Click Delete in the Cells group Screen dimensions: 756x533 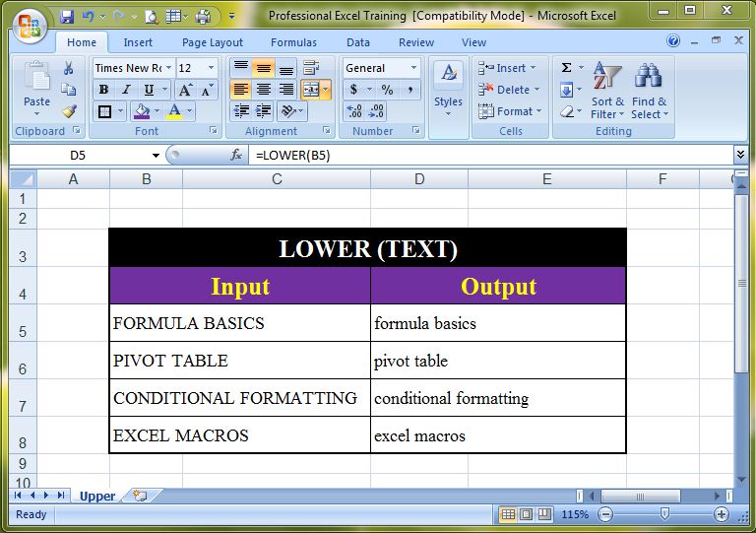pyautogui.click(x=509, y=90)
